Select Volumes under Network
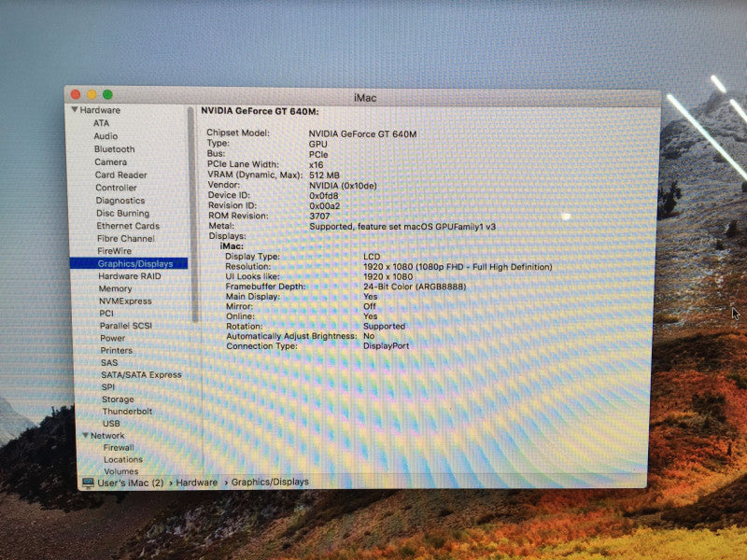 [121, 471]
